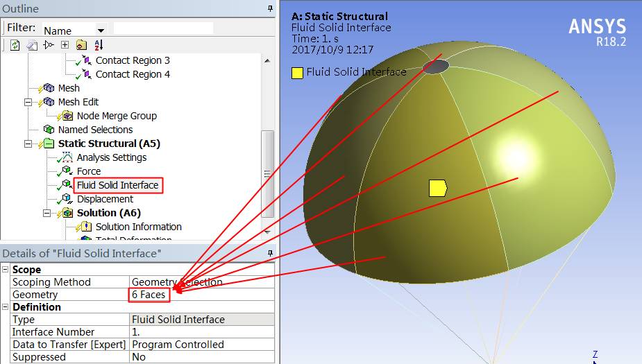Select Contact Region 4 in tree
The width and height of the screenshot is (642, 364).
(133, 74)
